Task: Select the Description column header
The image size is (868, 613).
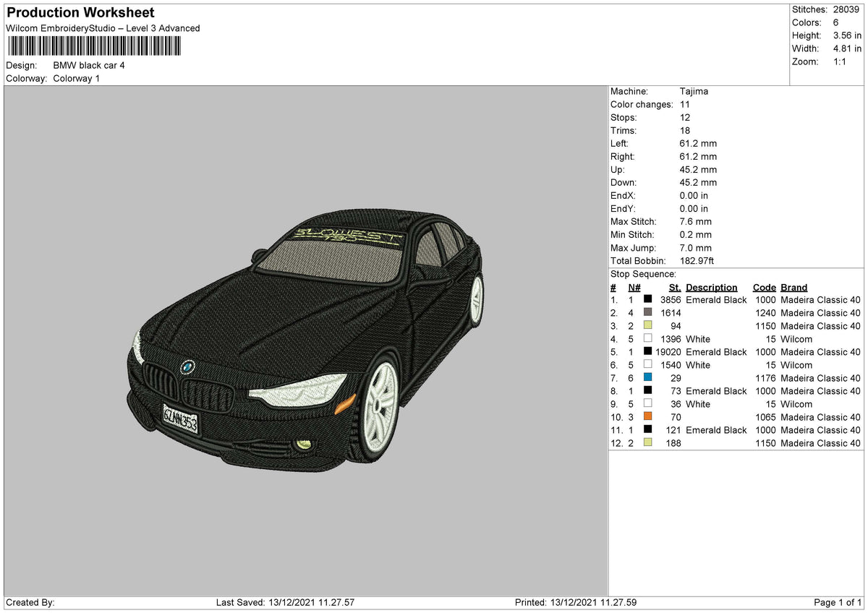Action: [x=712, y=287]
